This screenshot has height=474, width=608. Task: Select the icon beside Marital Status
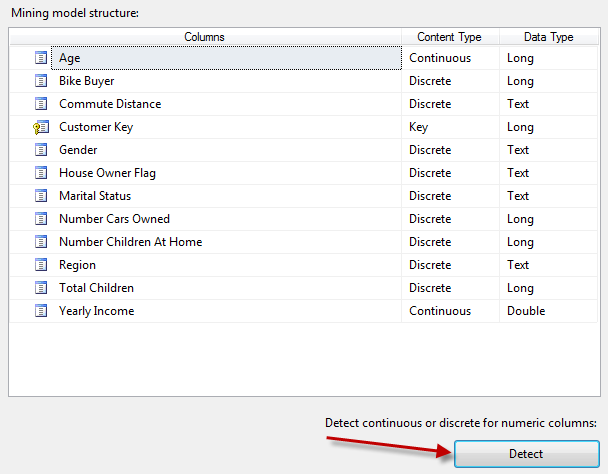(x=41, y=196)
